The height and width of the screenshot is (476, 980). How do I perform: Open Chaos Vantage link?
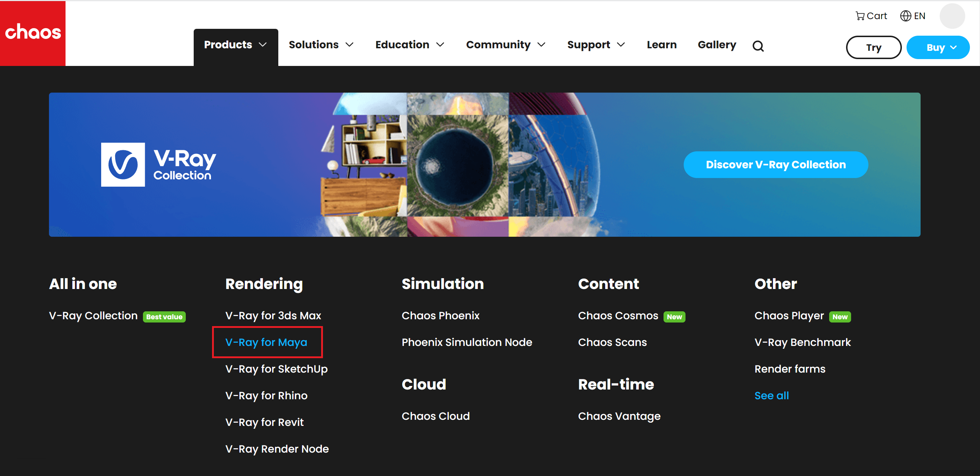click(x=619, y=416)
